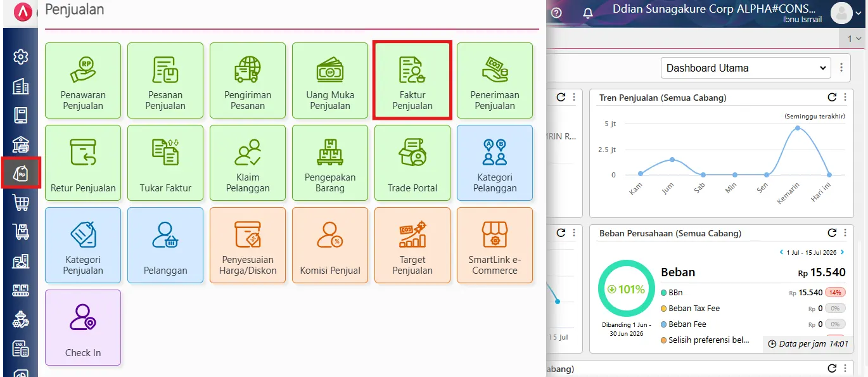The height and width of the screenshot is (377, 868).
Task: Open Komisi Penjual tile
Action: (x=330, y=245)
